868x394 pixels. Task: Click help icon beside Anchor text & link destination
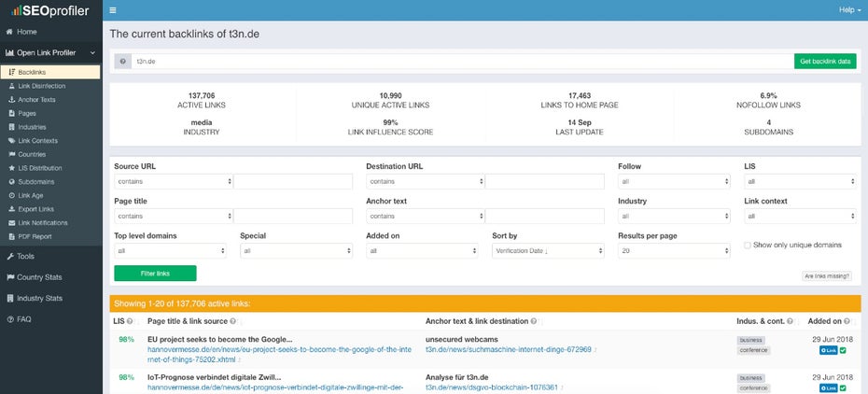pos(534,321)
